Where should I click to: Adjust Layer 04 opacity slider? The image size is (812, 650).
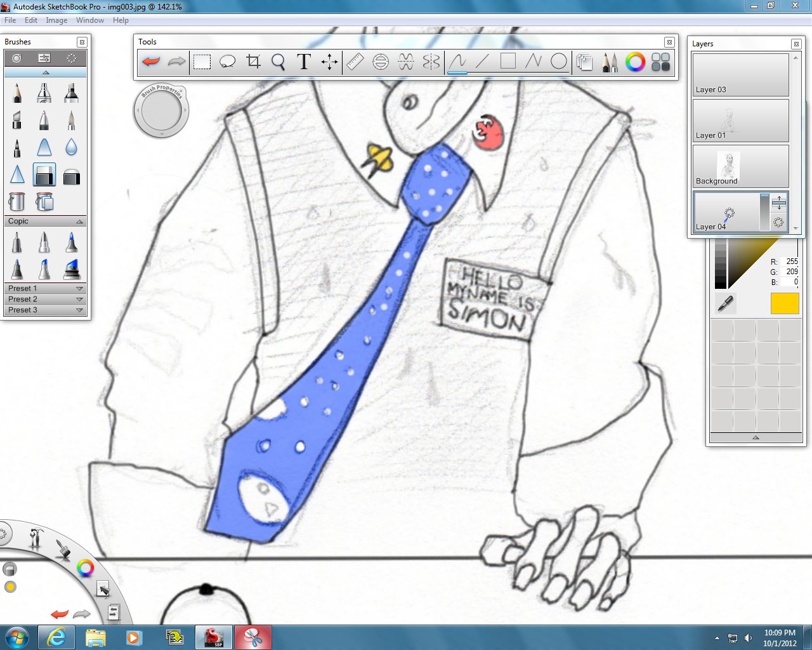[764, 212]
